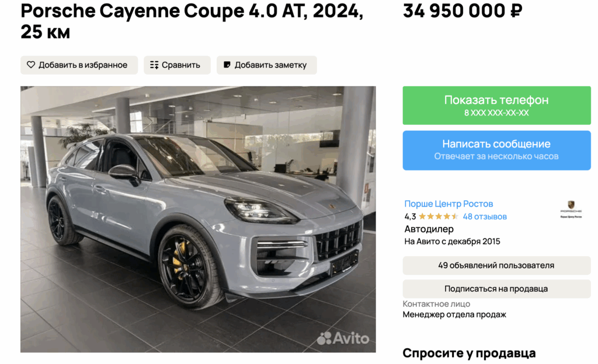
Task: Click the listing title Porsche Cayenne Coupe
Action: pyautogui.click(x=192, y=21)
